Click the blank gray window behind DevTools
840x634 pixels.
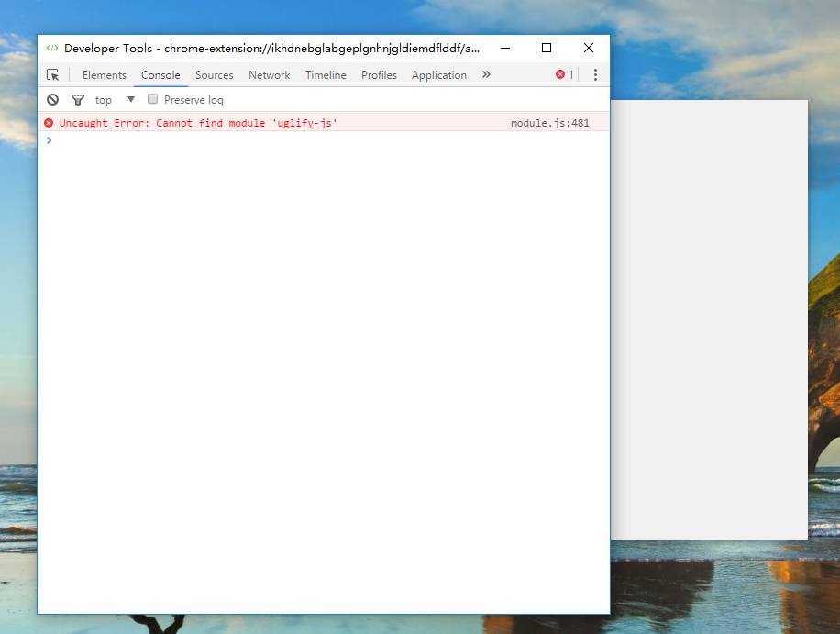(x=709, y=320)
